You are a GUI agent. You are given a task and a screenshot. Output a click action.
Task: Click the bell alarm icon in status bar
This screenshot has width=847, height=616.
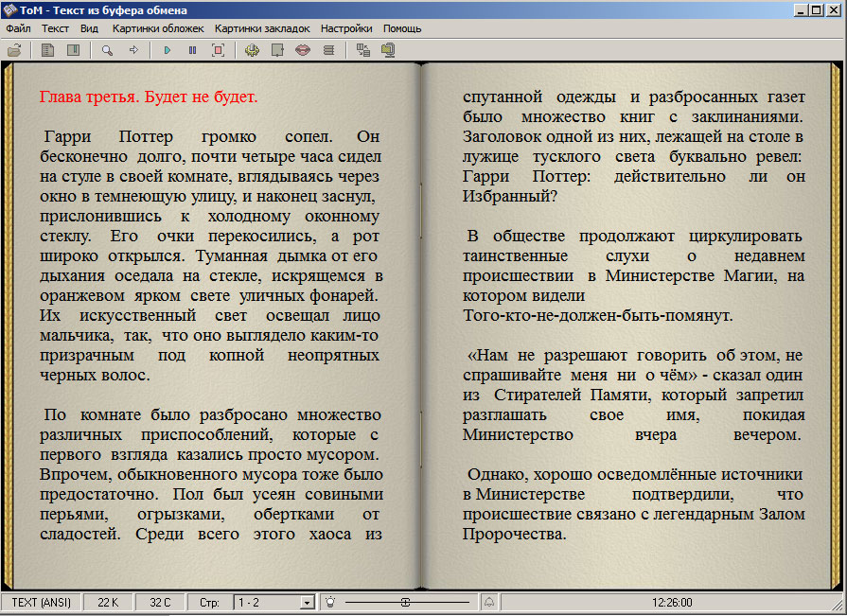point(489,602)
